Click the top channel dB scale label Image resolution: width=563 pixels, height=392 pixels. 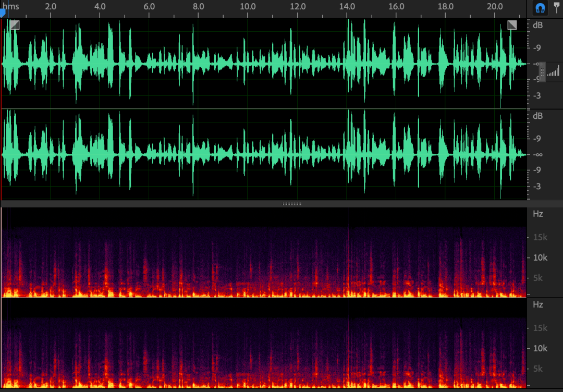point(538,26)
